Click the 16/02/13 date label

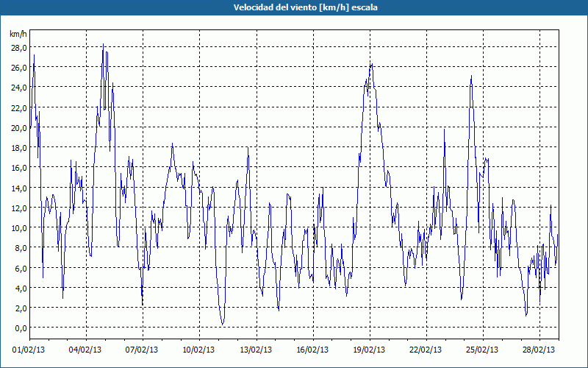[312, 350]
